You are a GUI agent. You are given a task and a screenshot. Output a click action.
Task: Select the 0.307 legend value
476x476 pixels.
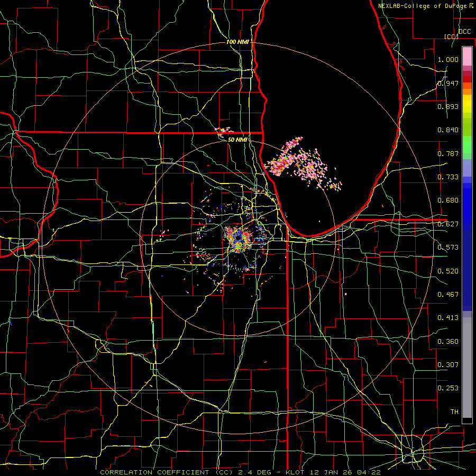pyautogui.click(x=448, y=365)
